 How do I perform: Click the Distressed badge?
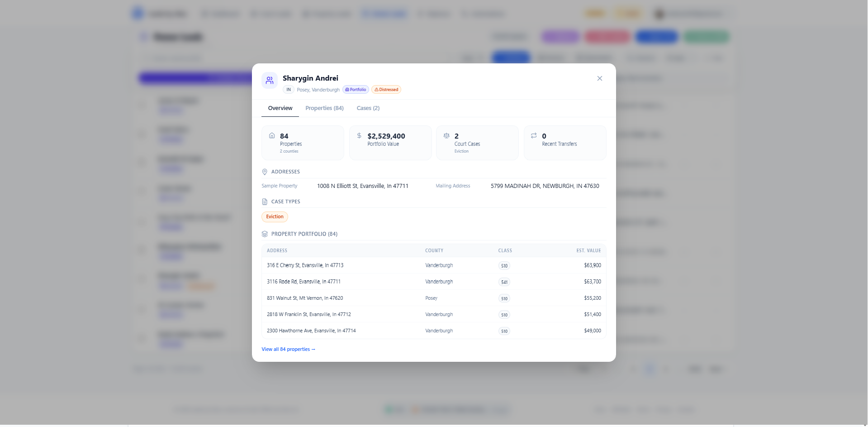click(386, 90)
